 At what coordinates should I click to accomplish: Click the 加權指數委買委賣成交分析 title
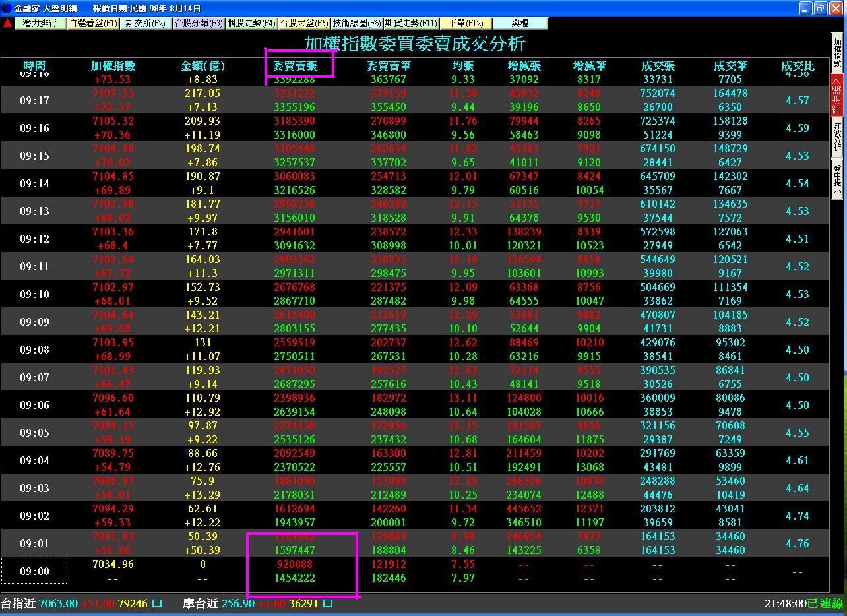pos(415,44)
